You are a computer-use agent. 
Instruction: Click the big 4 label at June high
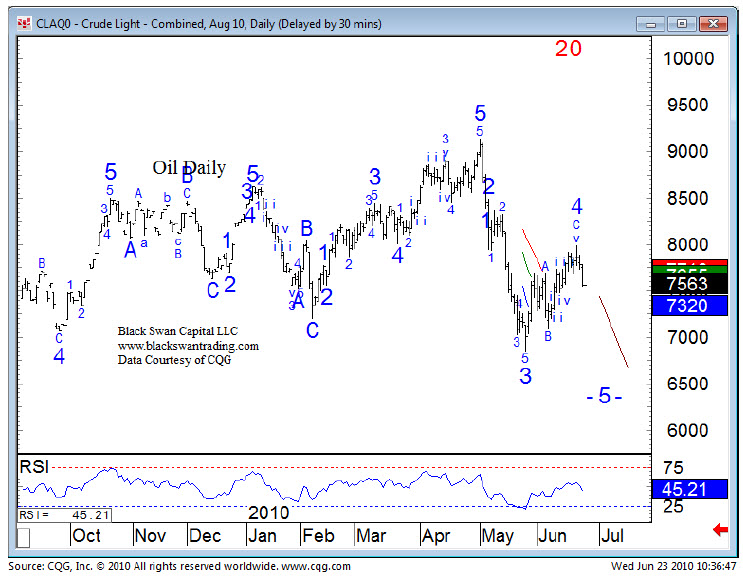[x=577, y=207]
